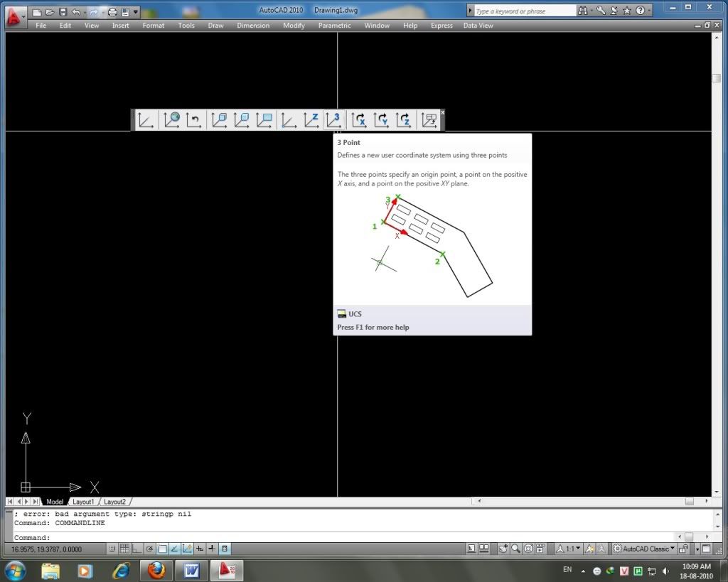Open the AutoCAD Classic workspace dropdown
Image resolution: width=728 pixels, height=582 pixels.
click(x=644, y=549)
